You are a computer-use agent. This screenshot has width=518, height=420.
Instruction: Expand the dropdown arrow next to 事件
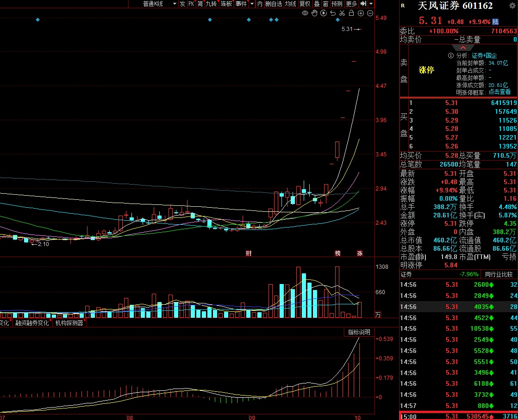(252, 4)
